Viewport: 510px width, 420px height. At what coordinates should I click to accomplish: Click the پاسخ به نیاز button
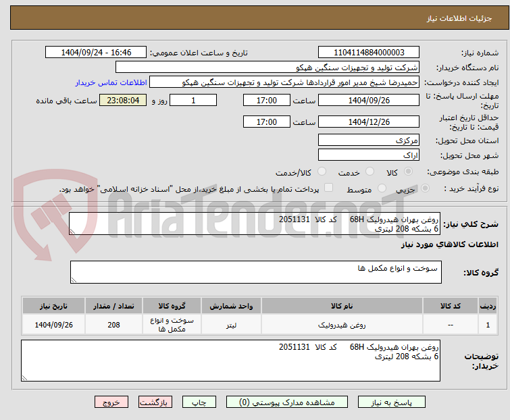pyautogui.click(x=392, y=402)
